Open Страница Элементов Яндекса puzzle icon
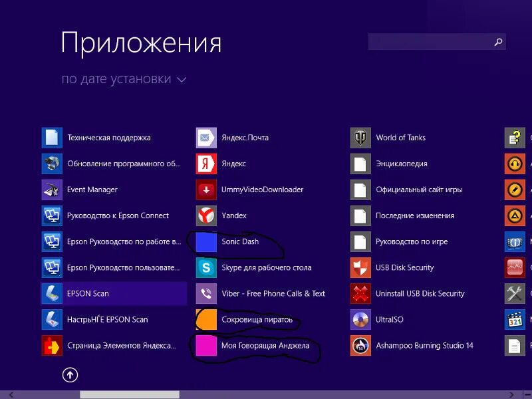Screen dimensions: 532x399 52,345
